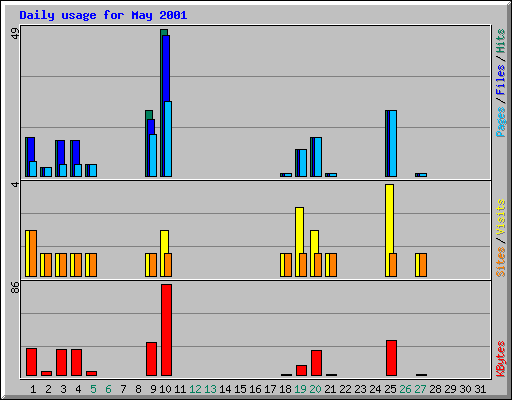Click the 'Hits' legend label
The width and height of the screenshot is (512, 400).
(x=500, y=41)
